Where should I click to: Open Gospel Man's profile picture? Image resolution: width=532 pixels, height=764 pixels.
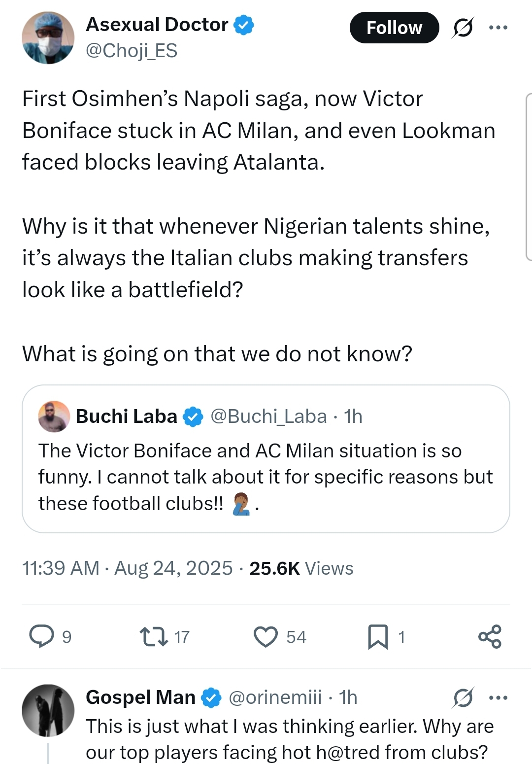click(48, 710)
